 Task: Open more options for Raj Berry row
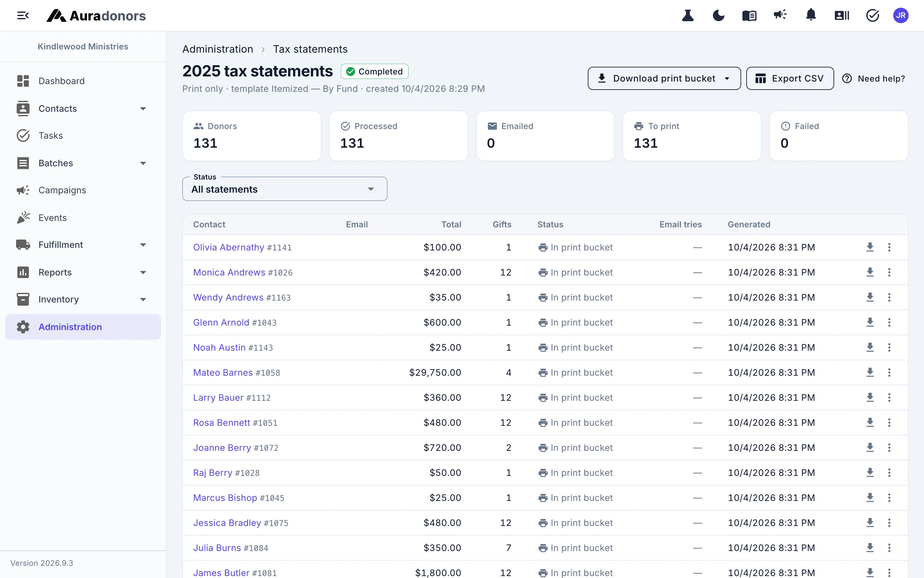coord(889,472)
